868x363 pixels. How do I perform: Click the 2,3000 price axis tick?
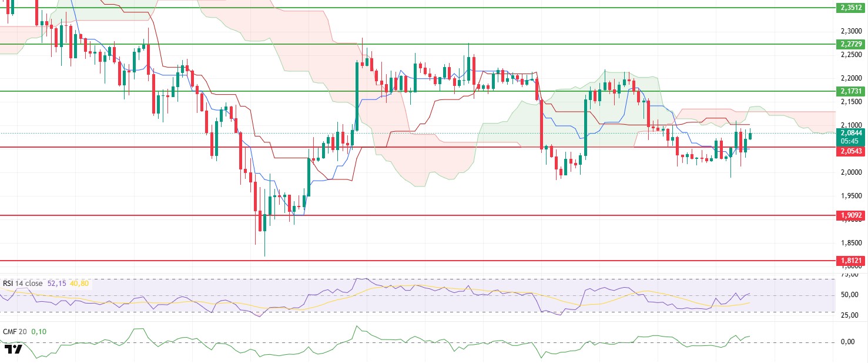(x=850, y=31)
